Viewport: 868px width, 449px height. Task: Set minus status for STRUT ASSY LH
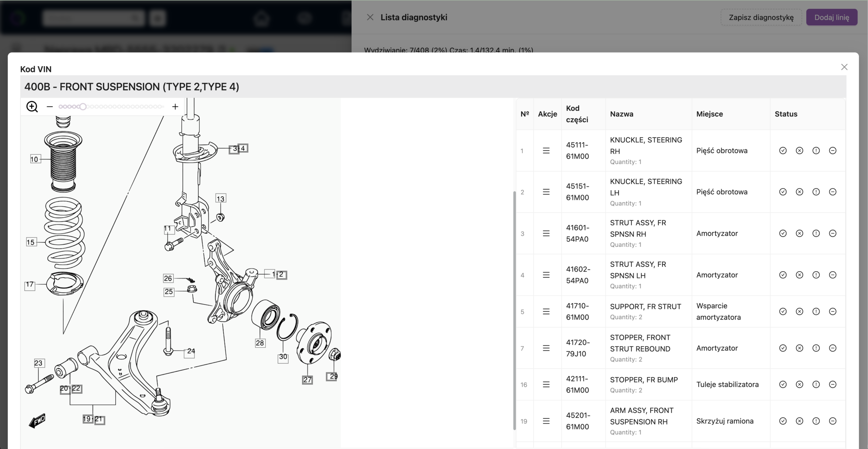(833, 275)
